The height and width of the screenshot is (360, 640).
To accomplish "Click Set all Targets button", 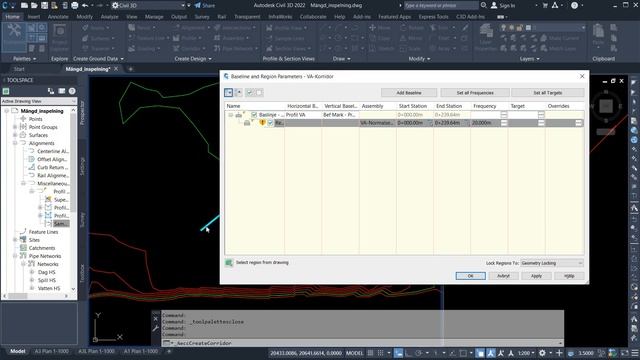I will 547,93.
